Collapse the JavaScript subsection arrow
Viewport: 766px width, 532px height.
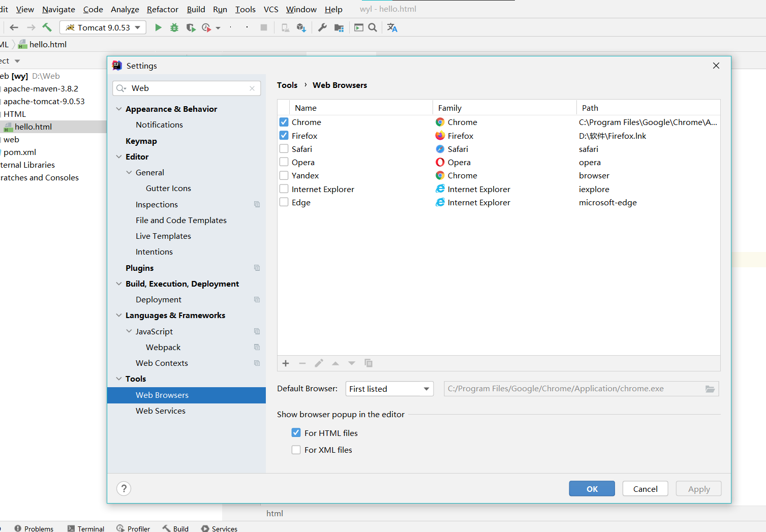tap(129, 331)
